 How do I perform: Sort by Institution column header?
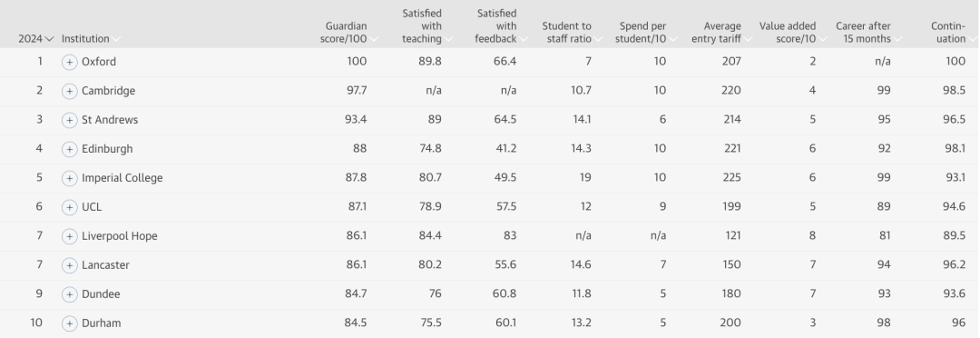click(x=91, y=39)
